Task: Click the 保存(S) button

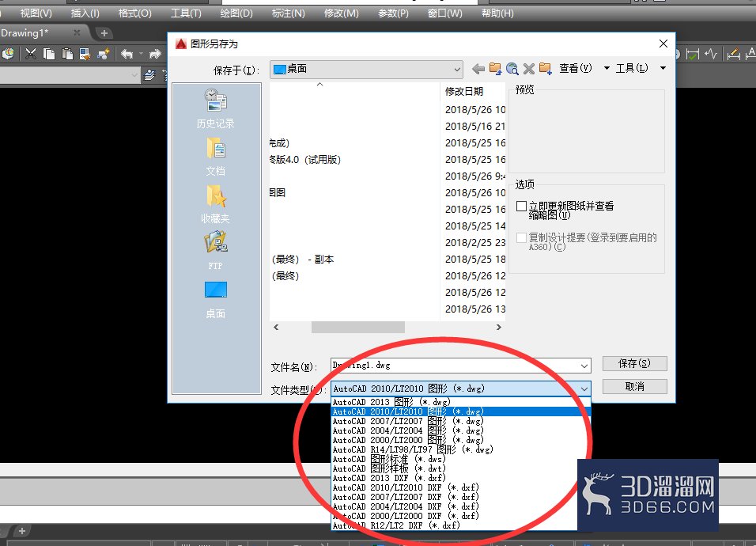Action: 634,363
